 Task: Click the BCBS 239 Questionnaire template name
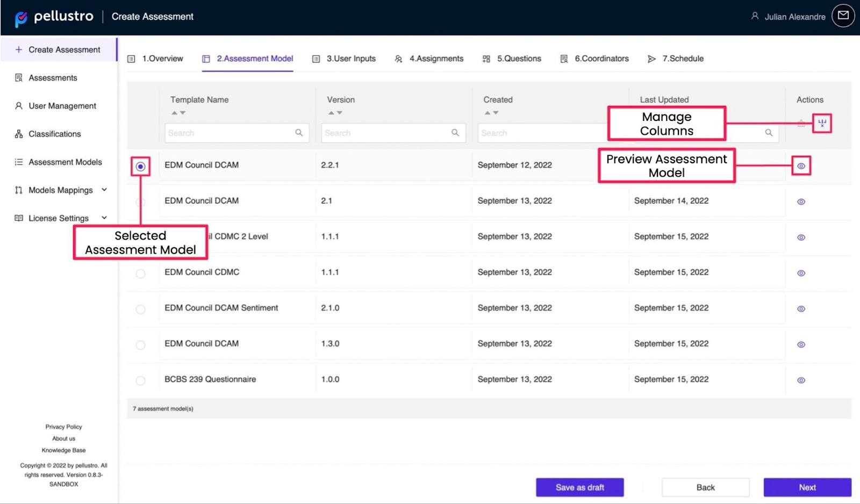click(x=210, y=379)
